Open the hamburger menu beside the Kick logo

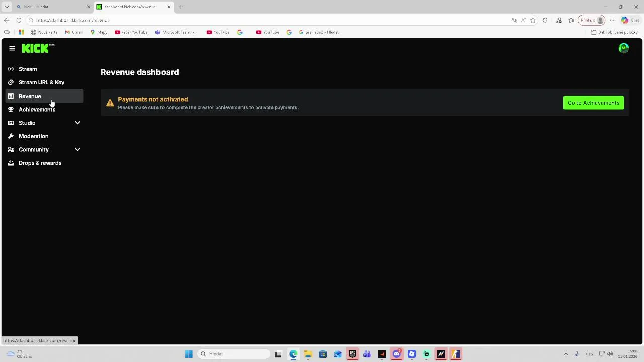pyautogui.click(x=12, y=48)
